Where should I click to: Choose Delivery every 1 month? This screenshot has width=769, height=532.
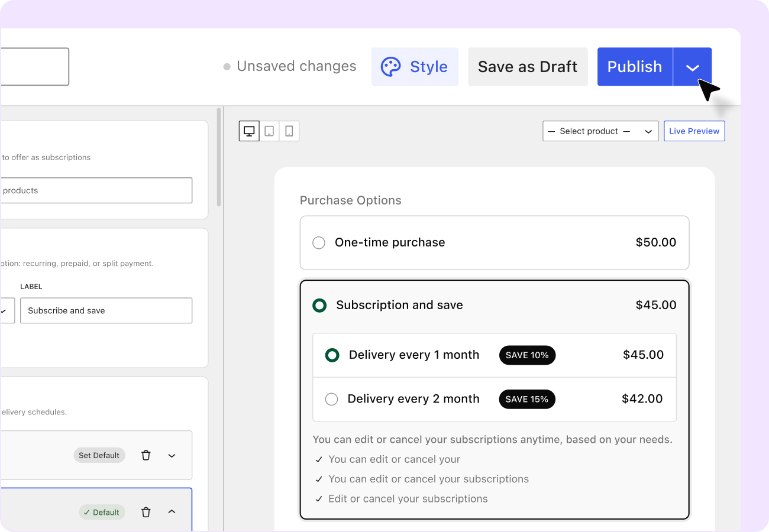pyautogui.click(x=332, y=355)
